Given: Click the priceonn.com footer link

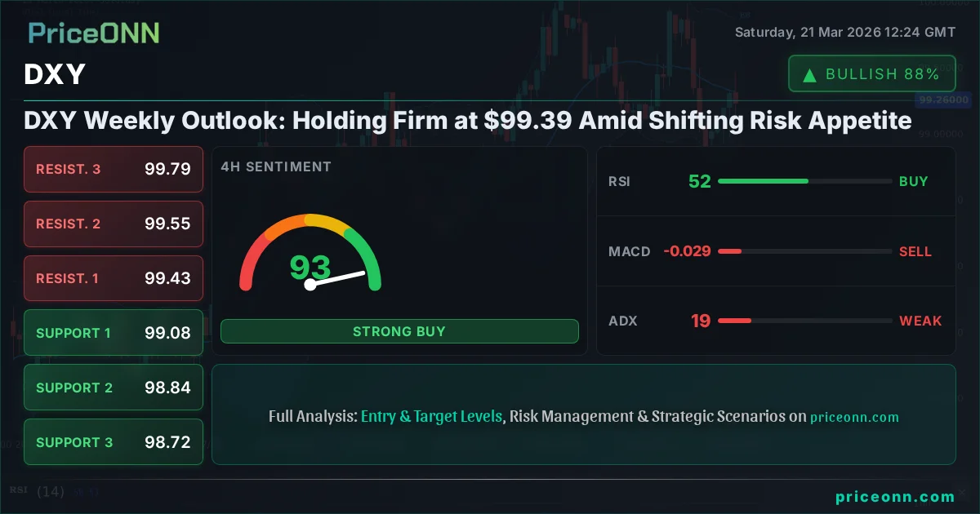Looking at the screenshot, I should [895, 496].
